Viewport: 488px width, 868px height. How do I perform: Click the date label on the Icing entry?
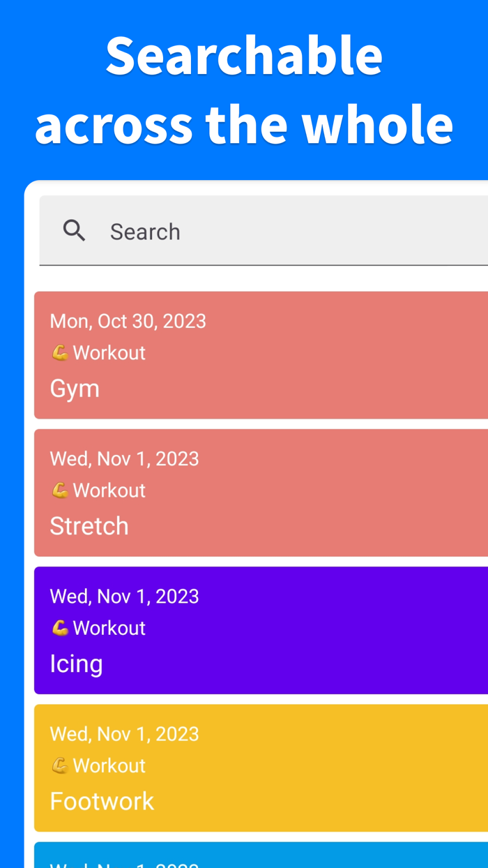pos(124,594)
